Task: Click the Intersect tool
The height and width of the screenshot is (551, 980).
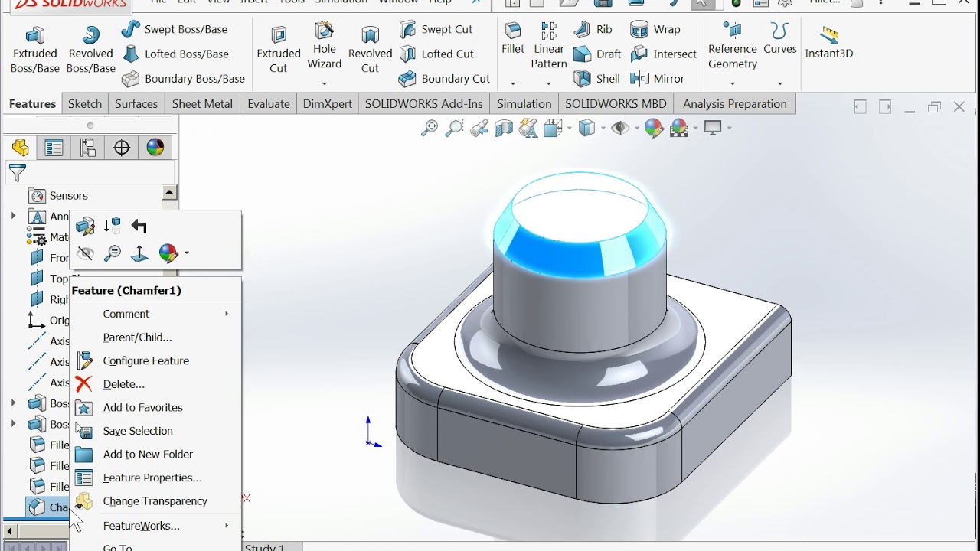Action: (663, 54)
